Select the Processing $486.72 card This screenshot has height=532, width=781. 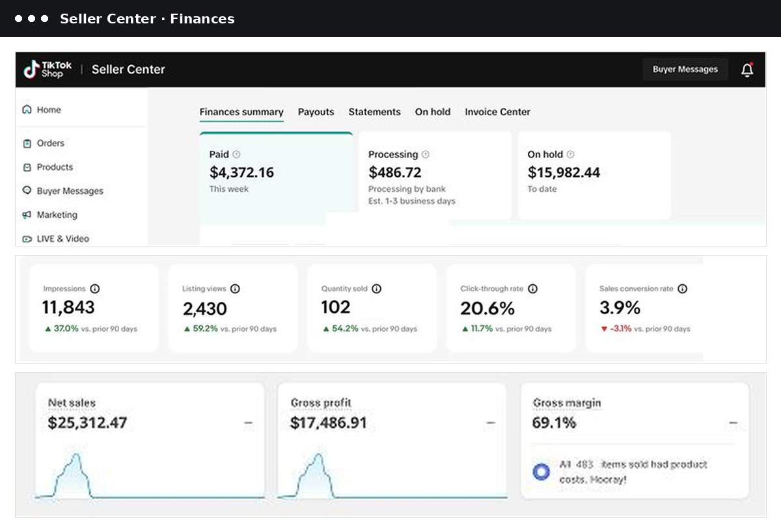(435, 176)
